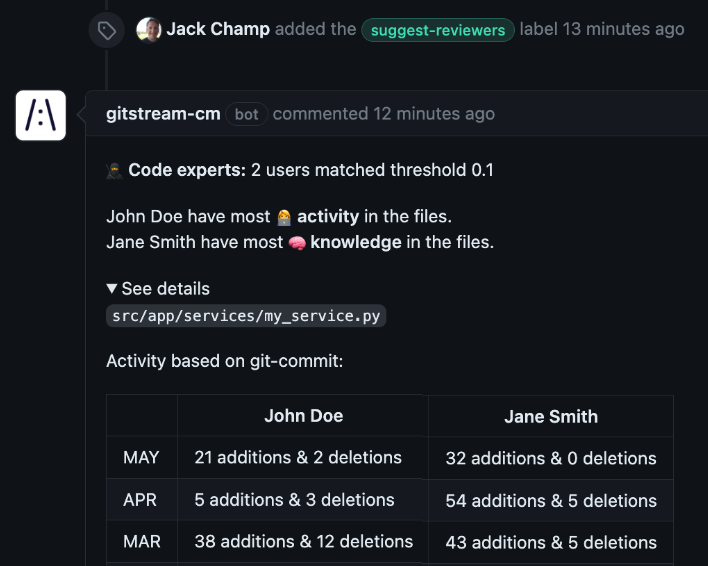Click the John Doe column header
This screenshot has width=708, height=566.
point(303,416)
